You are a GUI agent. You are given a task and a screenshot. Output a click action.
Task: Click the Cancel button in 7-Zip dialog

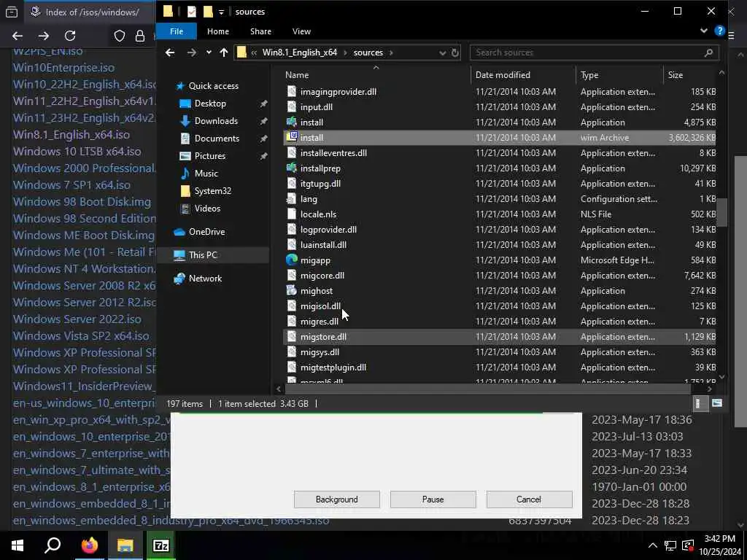point(529,499)
